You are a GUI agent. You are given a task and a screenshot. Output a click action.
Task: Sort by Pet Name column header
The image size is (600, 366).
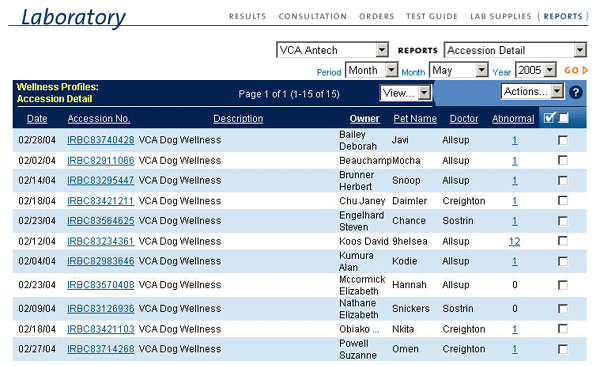click(x=415, y=119)
